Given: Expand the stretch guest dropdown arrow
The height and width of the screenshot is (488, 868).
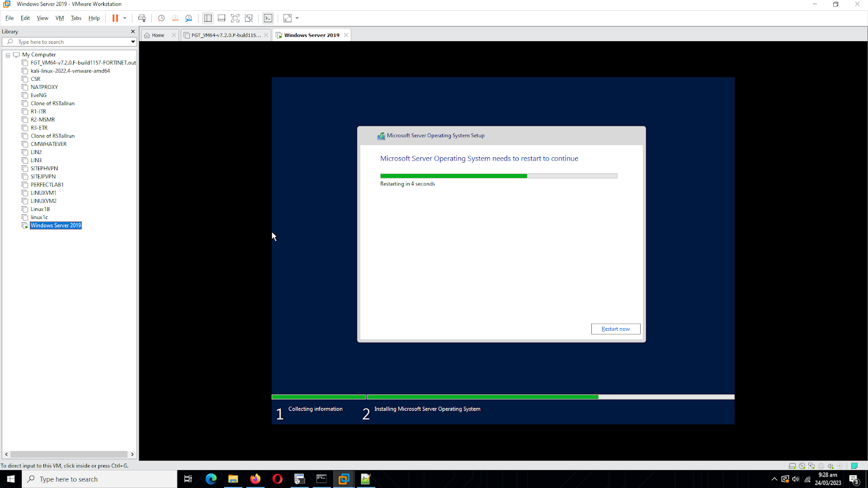Looking at the screenshot, I should (x=297, y=18).
